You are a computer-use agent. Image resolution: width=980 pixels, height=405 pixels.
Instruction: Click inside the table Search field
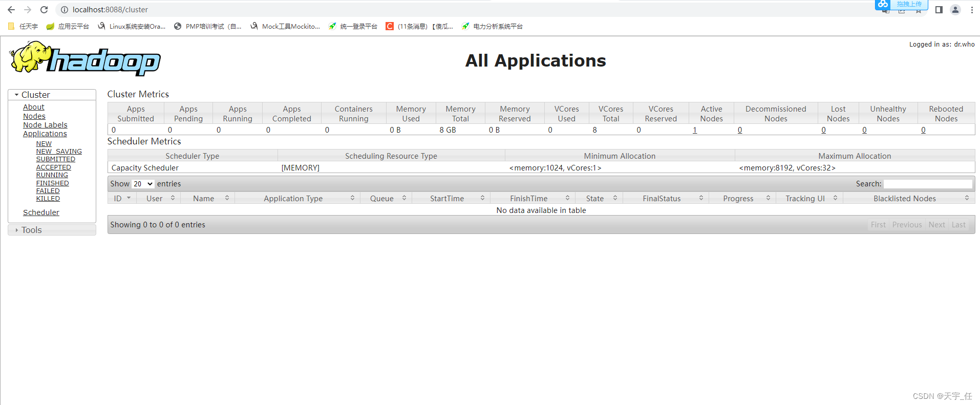tap(927, 184)
